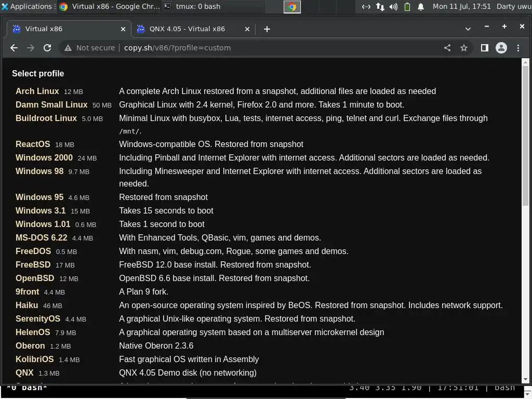532x399 pixels.
Task: Launch the 9front profile
Action: click(27, 292)
